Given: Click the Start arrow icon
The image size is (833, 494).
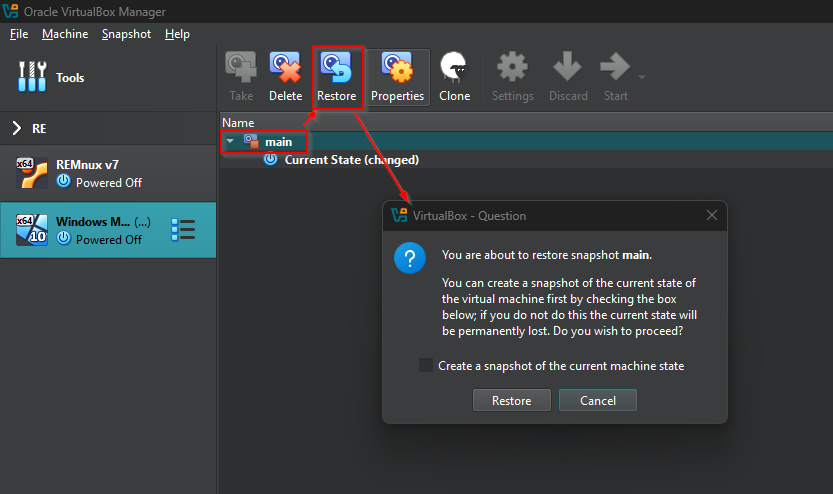Looking at the screenshot, I should (615, 67).
